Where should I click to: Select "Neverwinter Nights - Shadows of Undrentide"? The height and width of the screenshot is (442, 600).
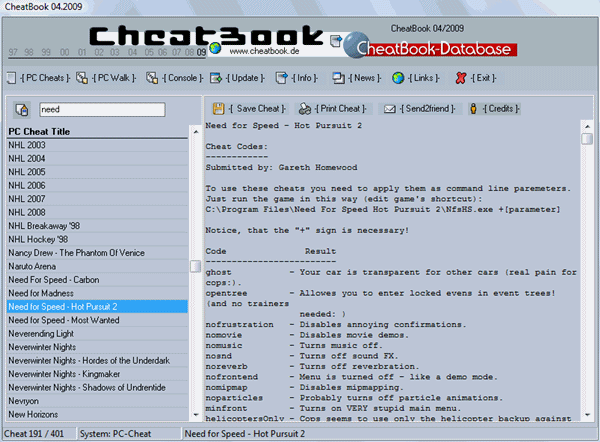coord(98,388)
